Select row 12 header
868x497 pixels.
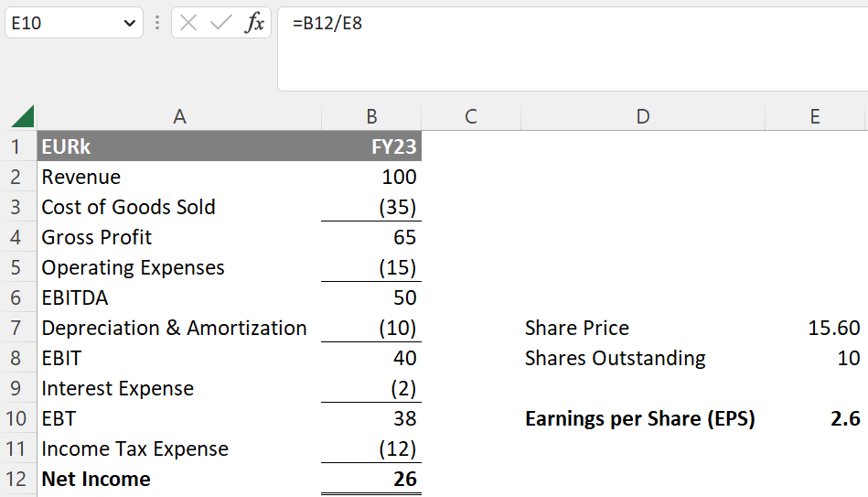(x=16, y=479)
